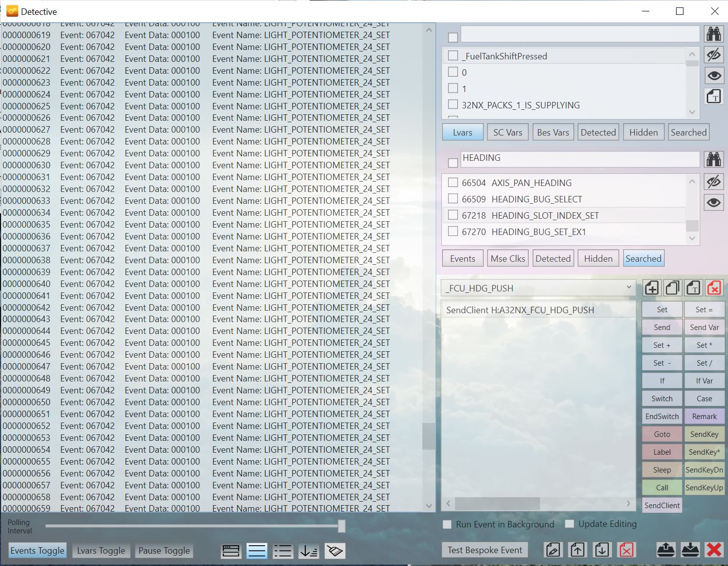Click the duplicate pages icon above command buttons
Screen dimensions: 728x566
click(x=672, y=288)
